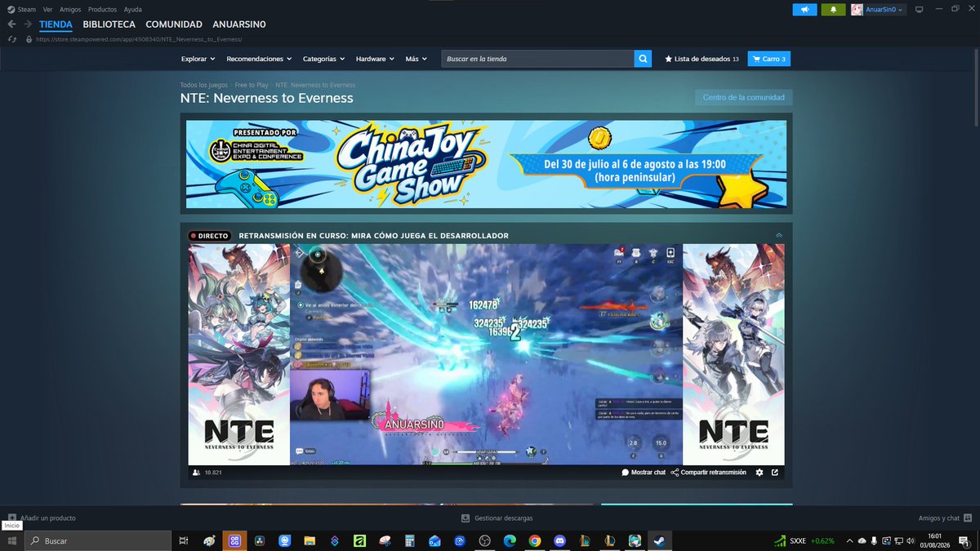Show hidden tray icons chevron
The image size is (980, 551).
click(x=850, y=540)
